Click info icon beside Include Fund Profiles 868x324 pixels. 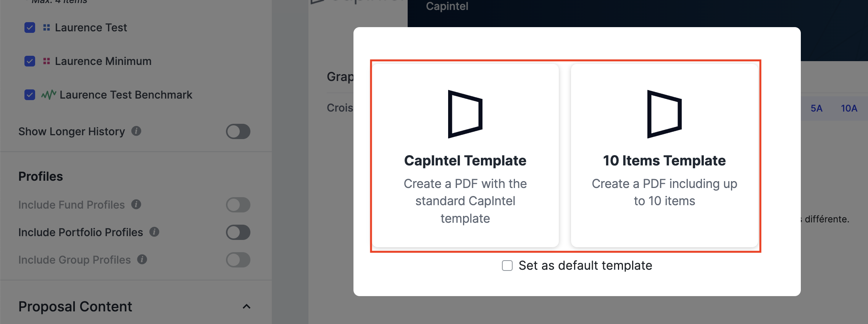[136, 204]
